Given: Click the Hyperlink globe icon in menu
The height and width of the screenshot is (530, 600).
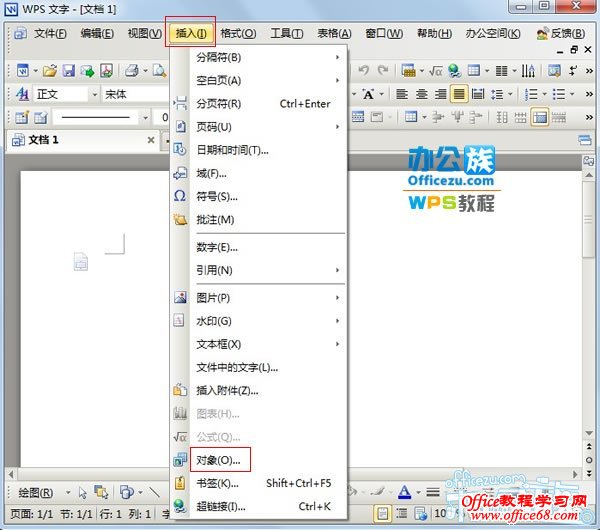Looking at the screenshot, I should coord(180,507).
